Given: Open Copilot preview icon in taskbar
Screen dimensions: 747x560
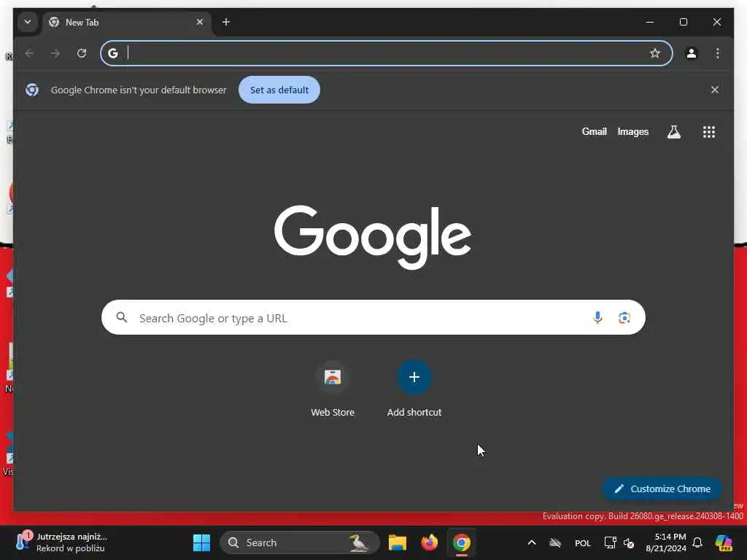Looking at the screenshot, I should tap(724, 542).
